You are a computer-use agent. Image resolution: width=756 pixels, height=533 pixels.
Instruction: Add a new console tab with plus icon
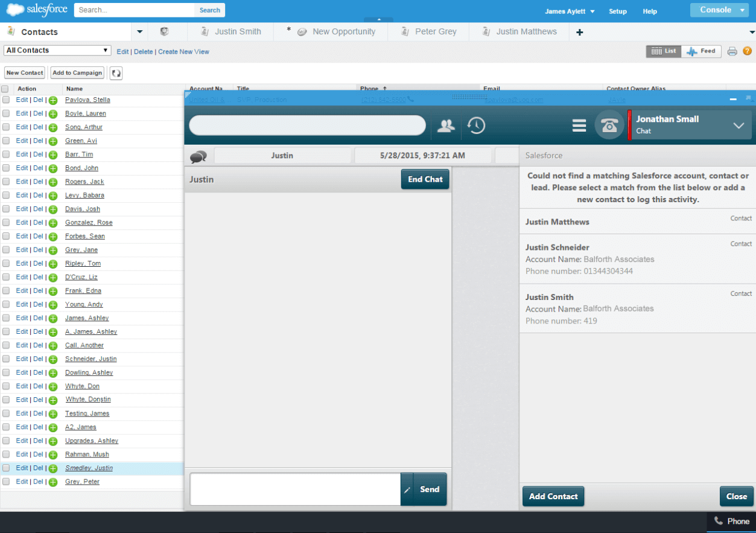580,32
